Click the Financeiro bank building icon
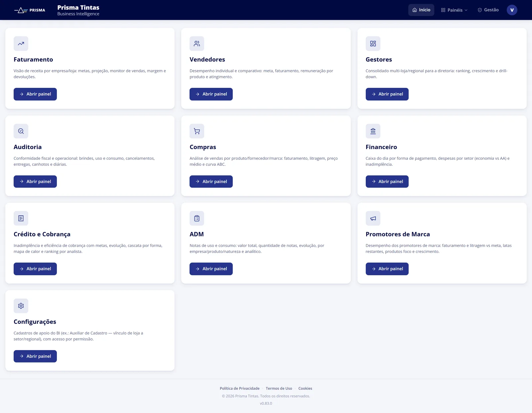The height and width of the screenshot is (413, 532). click(373, 131)
